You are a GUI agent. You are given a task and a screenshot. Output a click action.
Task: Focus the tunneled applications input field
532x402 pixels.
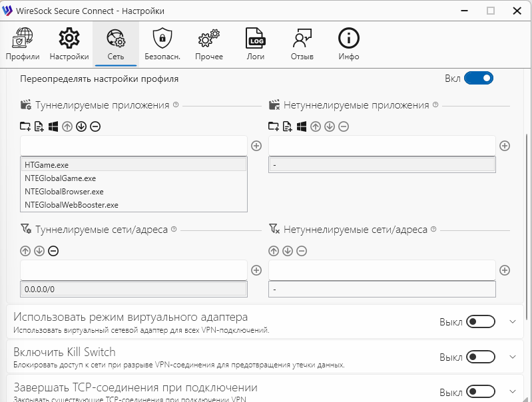tap(134, 146)
